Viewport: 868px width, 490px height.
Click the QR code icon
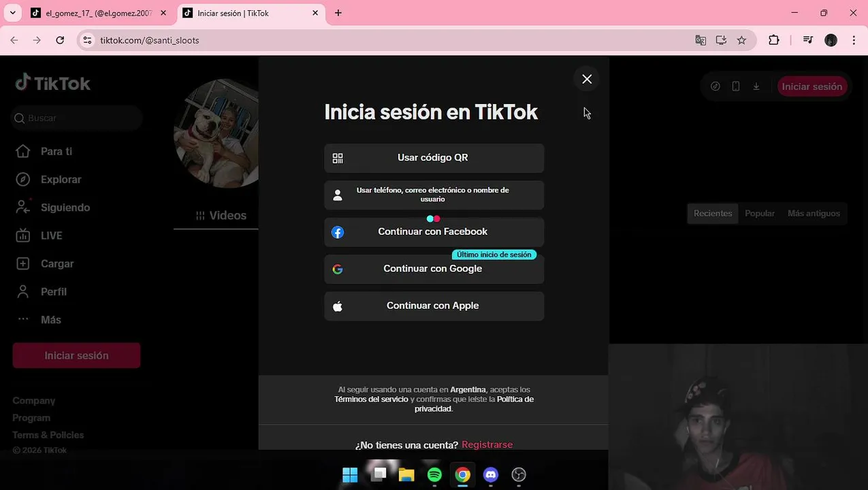pos(338,158)
